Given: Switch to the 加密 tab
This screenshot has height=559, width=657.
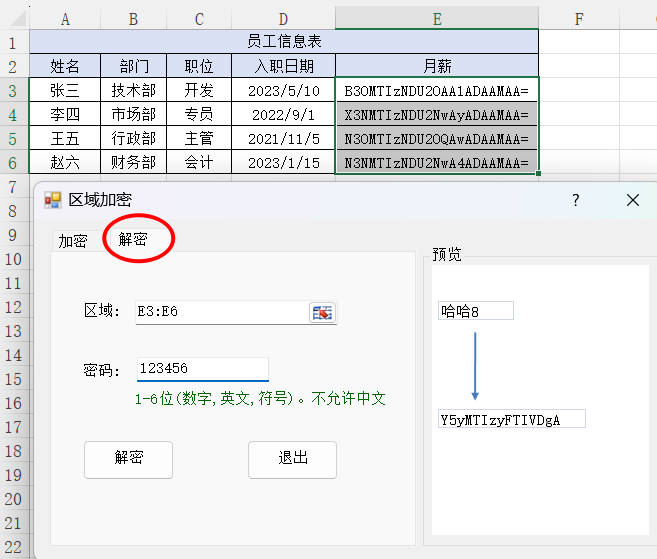Looking at the screenshot, I should click(73, 240).
